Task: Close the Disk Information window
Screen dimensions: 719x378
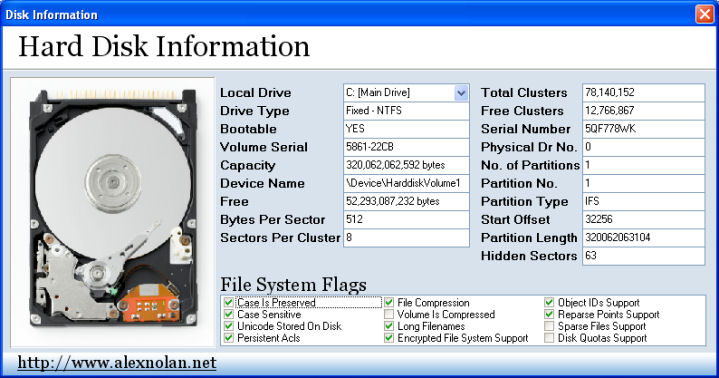Action: click(x=704, y=14)
